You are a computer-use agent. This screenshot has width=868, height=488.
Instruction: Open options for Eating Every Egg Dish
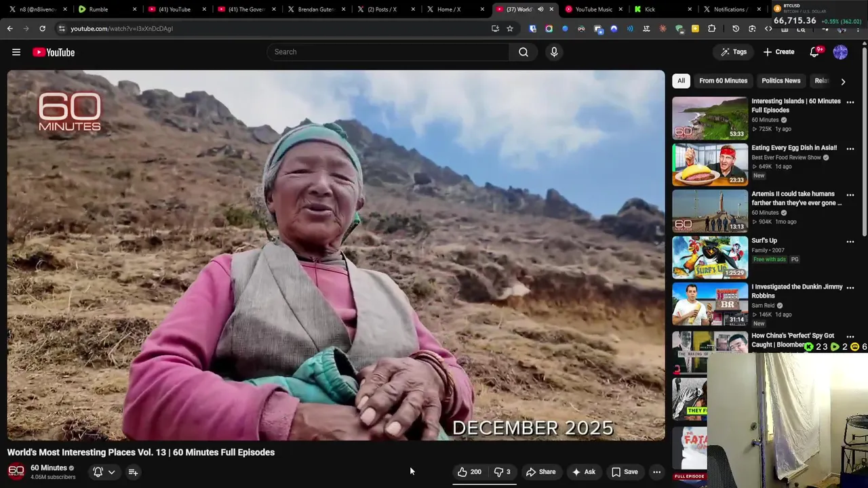pyautogui.click(x=850, y=148)
